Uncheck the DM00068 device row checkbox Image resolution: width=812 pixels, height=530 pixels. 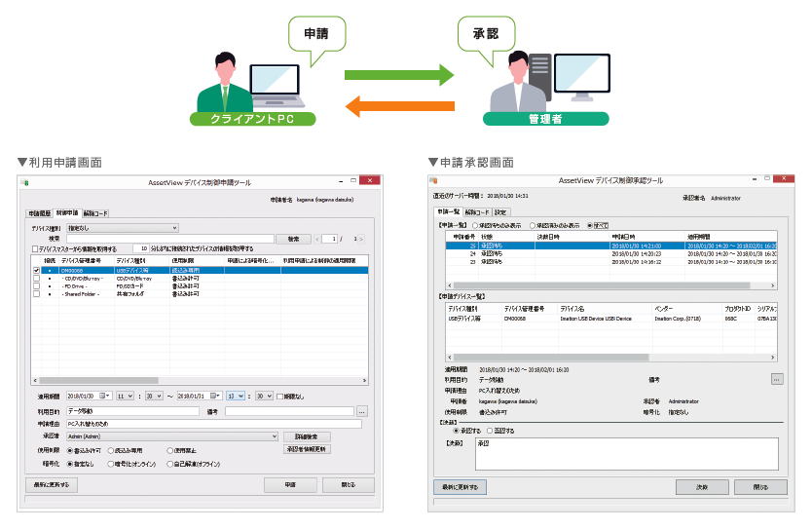[36, 271]
